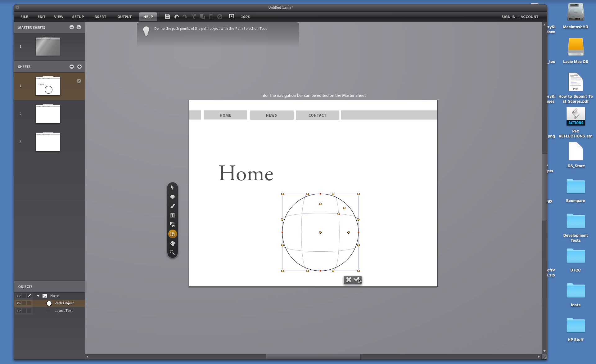Click the CONTACT navigation button
Screen dimensions: 596x364
pyautogui.click(x=317, y=115)
